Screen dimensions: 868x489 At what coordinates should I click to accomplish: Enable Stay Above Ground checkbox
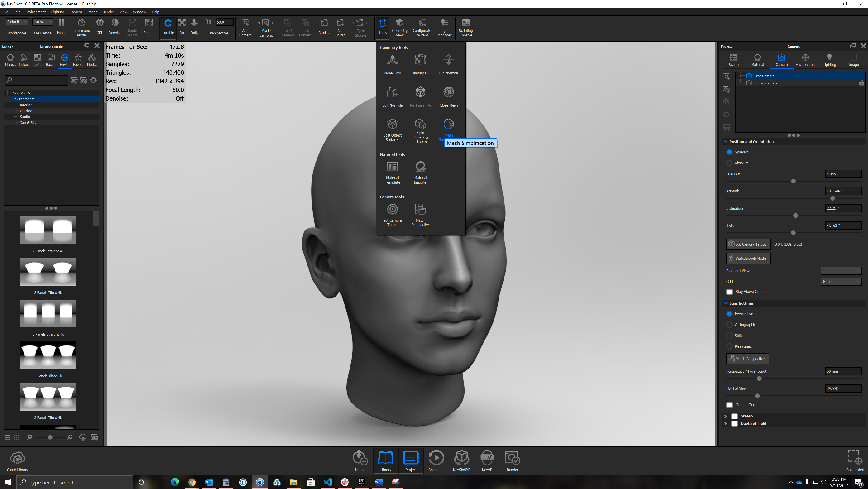pos(729,292)
